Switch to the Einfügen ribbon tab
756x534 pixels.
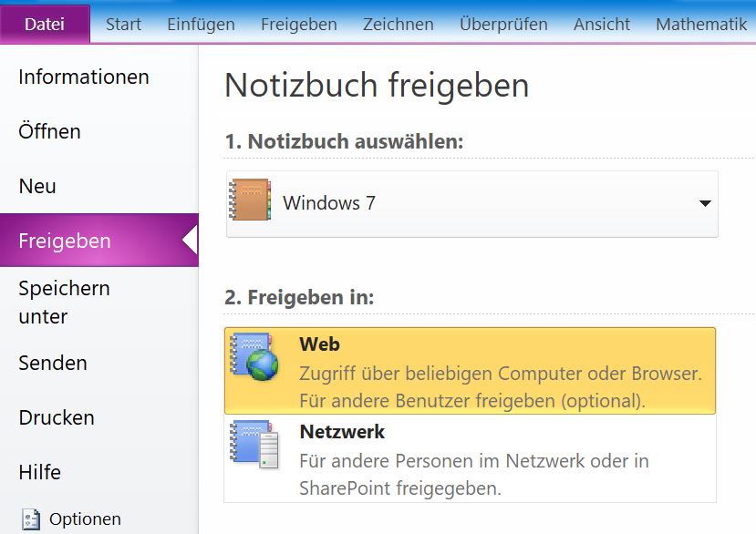coord(201,24)
